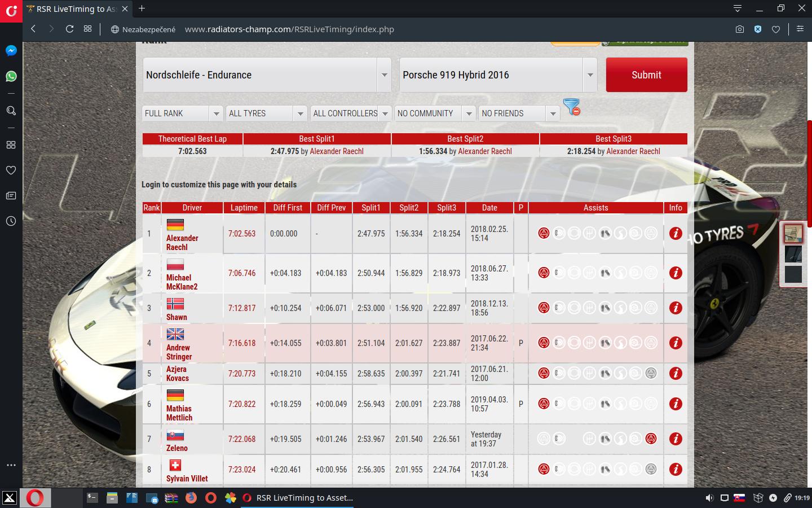This screenshot has height=508, width=812.
Task: Open the ALL CONTROLLERS filter dropdown
Action: click(x=351, y=113)
